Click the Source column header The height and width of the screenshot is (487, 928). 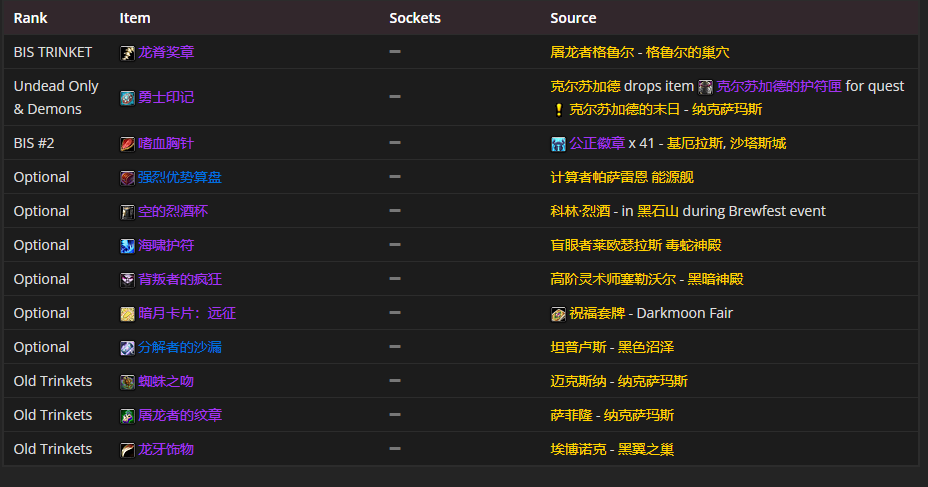click(573, 18)
